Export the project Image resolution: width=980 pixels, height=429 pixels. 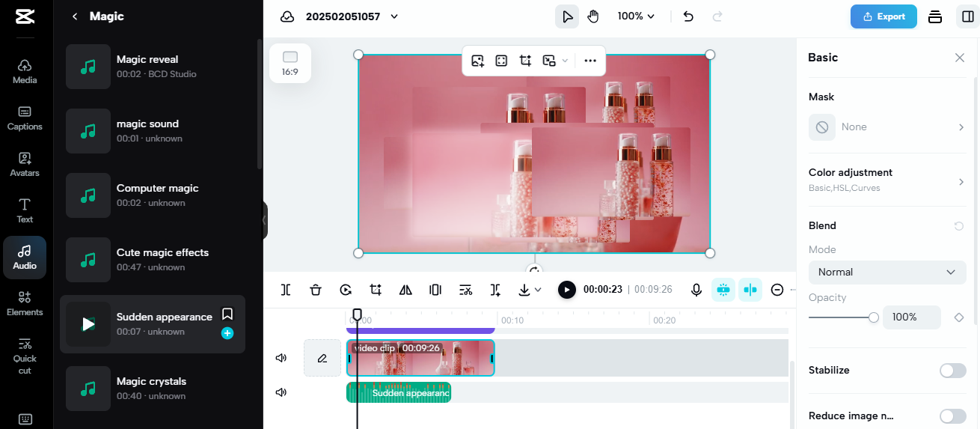[883, 16]
